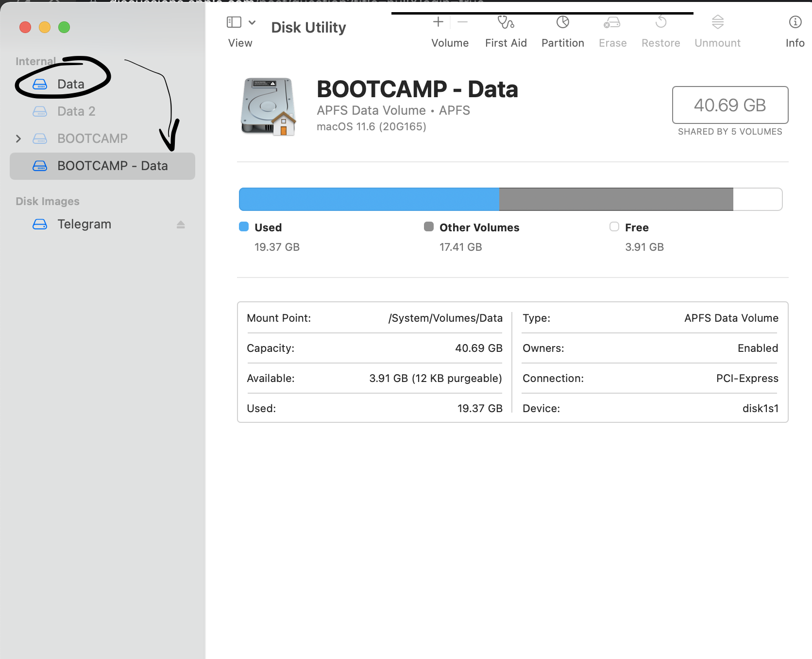Open the Telegram disk image
This screenshot has height=659, width=812.
(84, 224)
